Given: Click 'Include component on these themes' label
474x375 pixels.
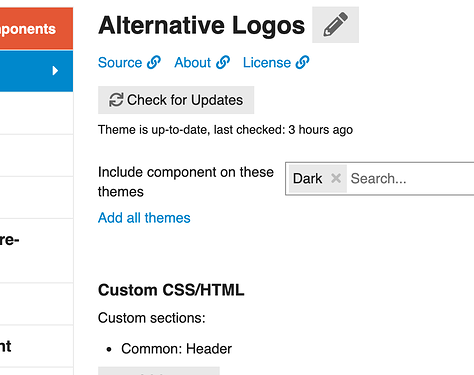Looking at the screenshot, I should [186, 182].
